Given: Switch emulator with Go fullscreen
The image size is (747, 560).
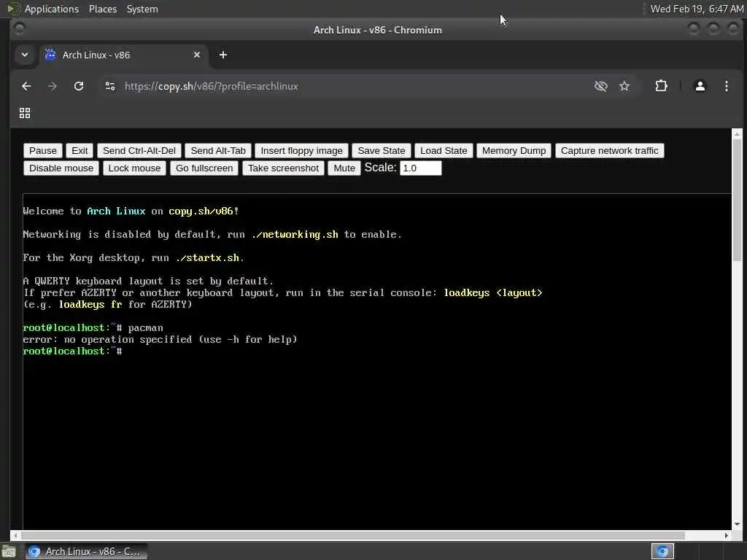Looking at the screenshot, I should point(204,168).
